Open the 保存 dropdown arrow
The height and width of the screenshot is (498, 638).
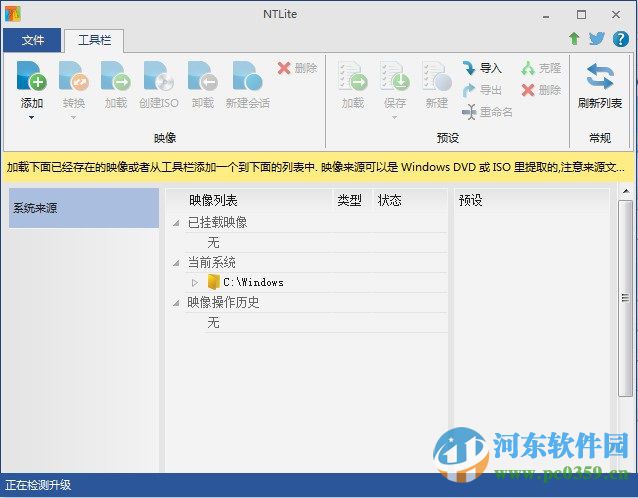395,118
